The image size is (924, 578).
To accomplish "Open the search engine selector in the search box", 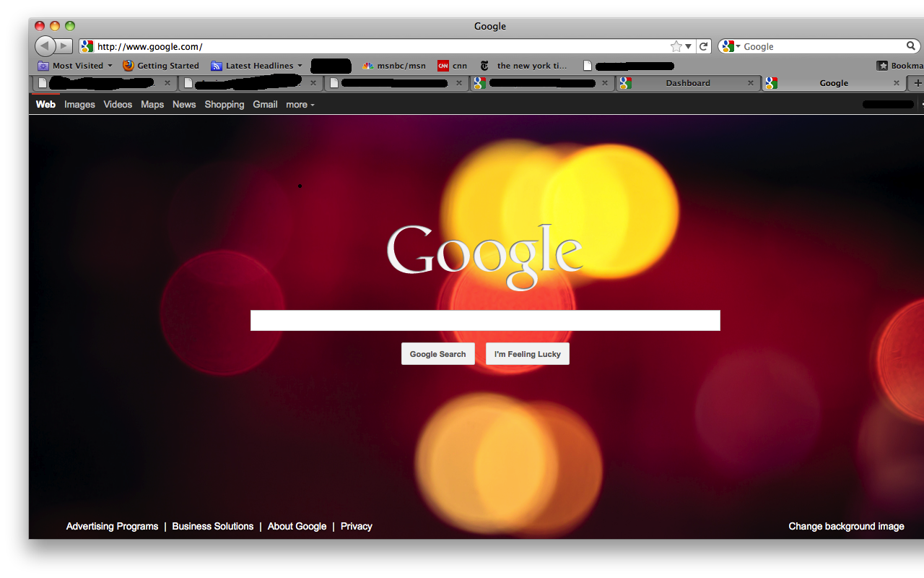I will click(731, 46).
